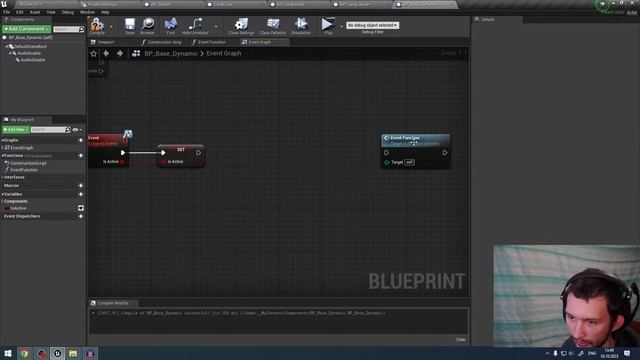Open the File menu

7,12
